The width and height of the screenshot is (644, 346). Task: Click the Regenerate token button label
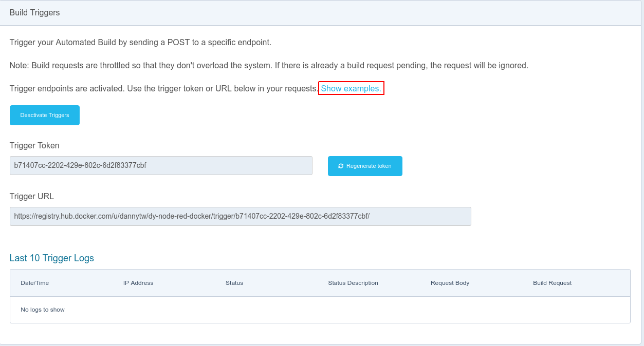369,166
